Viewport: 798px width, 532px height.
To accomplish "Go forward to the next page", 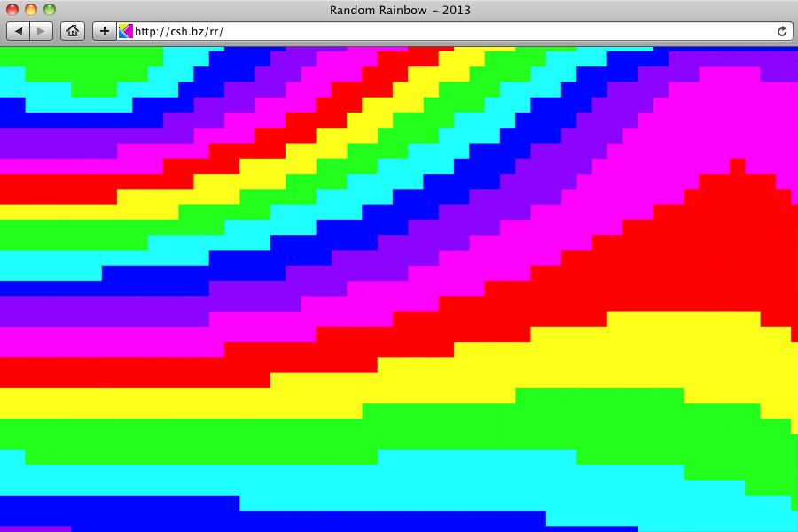I will point(42,32).
